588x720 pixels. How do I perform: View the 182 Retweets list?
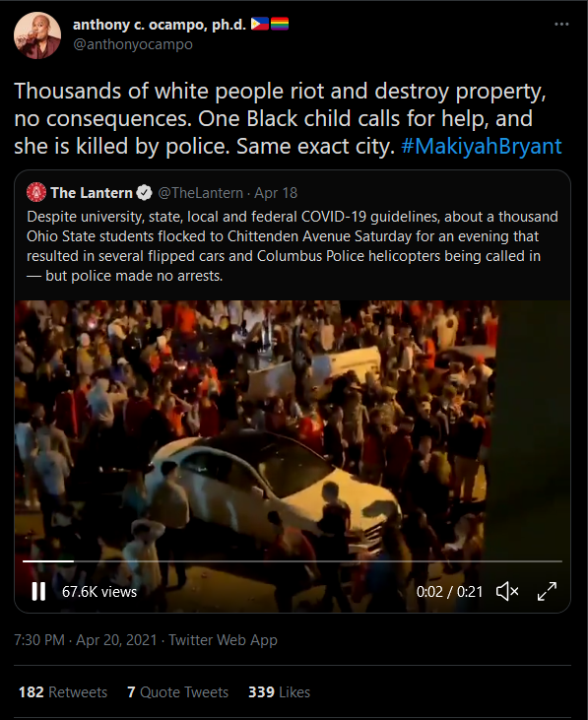[63, 692]
